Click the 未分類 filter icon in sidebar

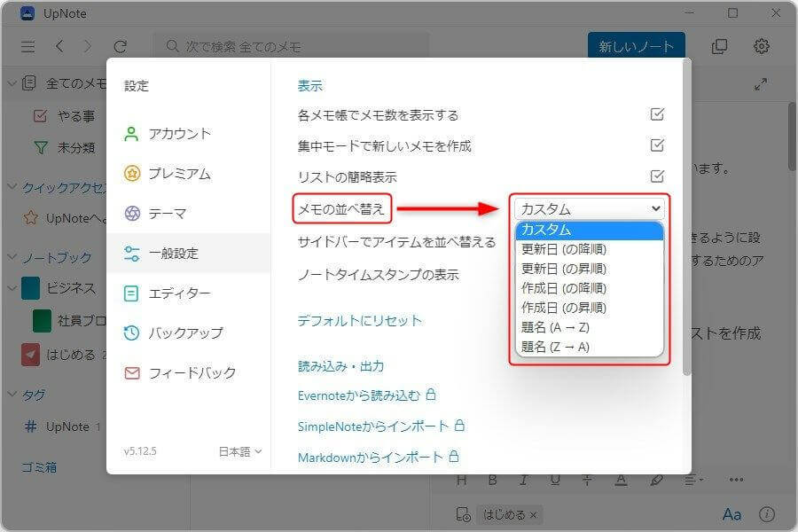coord(41,148)
